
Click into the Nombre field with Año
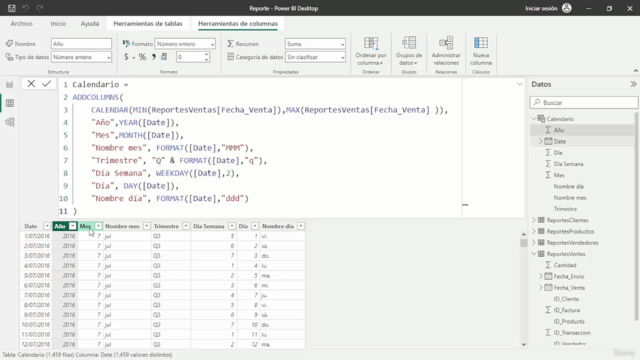(x=81, y=44)
